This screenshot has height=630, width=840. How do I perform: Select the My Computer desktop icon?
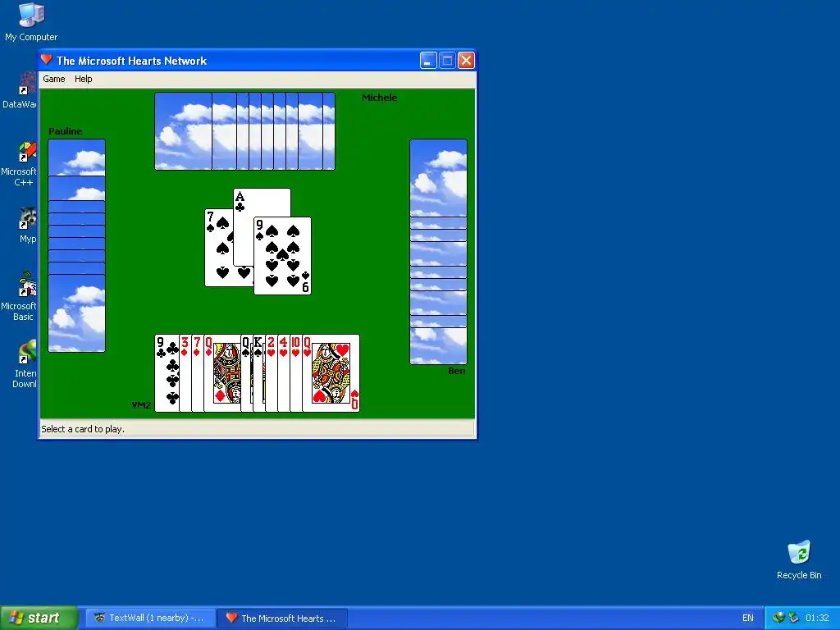(31, 22)
